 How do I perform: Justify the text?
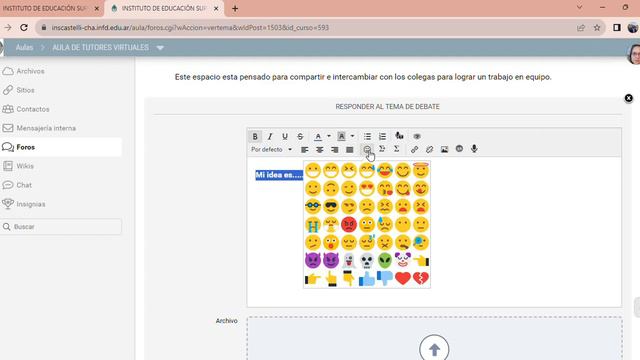point(349,150)
